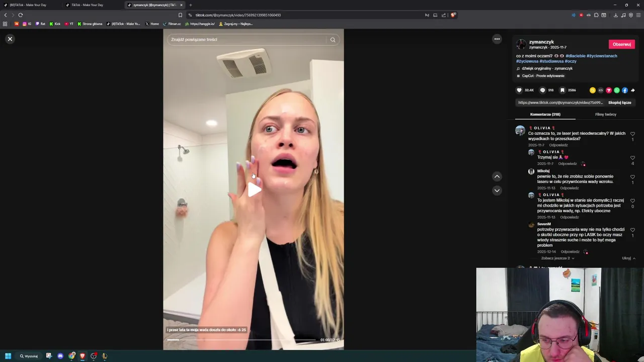Like OLIVIA's top comment about laser
Screen dimensions: 644x362
click(632, 134)
